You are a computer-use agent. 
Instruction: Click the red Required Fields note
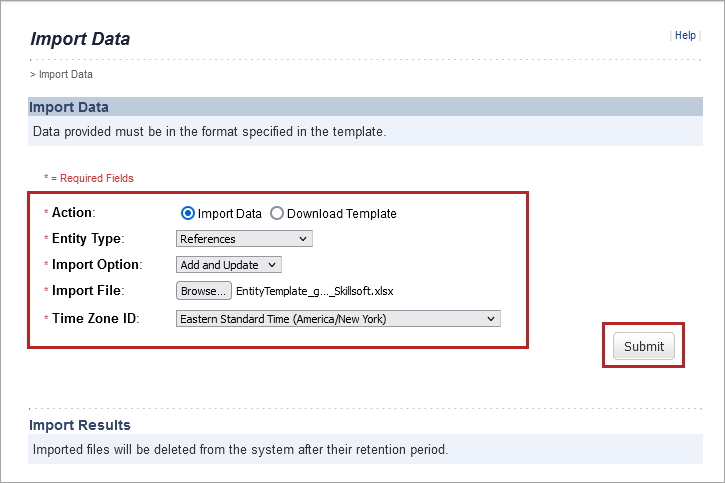(x=91, y=178)
